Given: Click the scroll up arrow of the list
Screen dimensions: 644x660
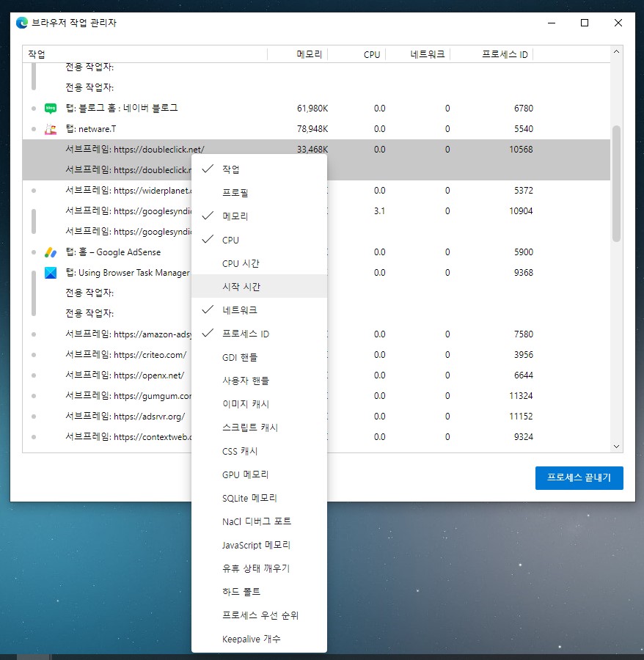Looking at the screenshot, I should point(616,51).
